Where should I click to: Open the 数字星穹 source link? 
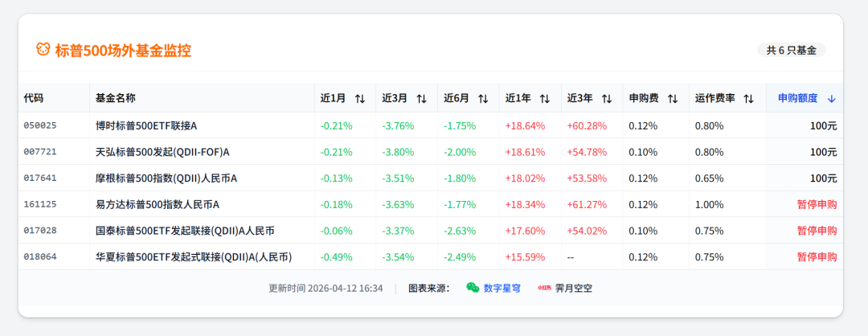click(502, 288)
